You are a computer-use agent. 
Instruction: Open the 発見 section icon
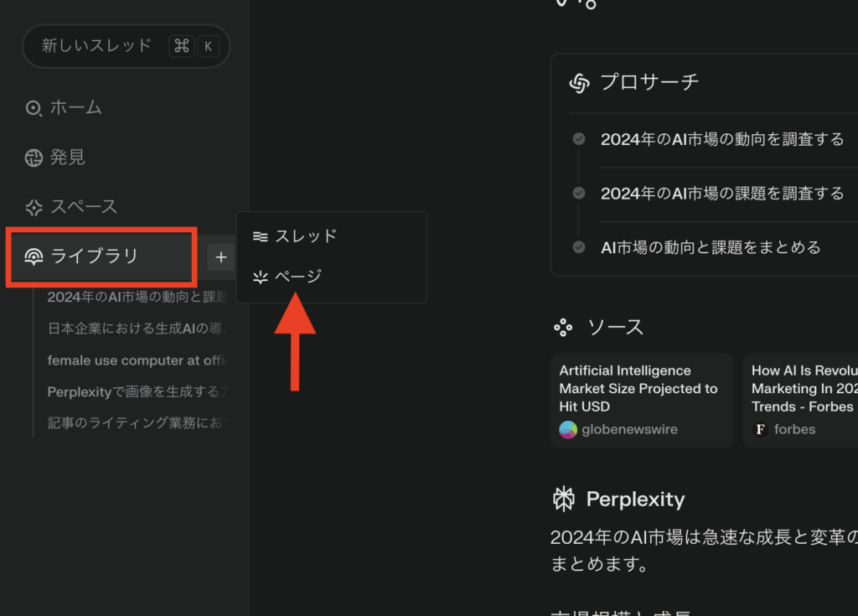point(34,158)
